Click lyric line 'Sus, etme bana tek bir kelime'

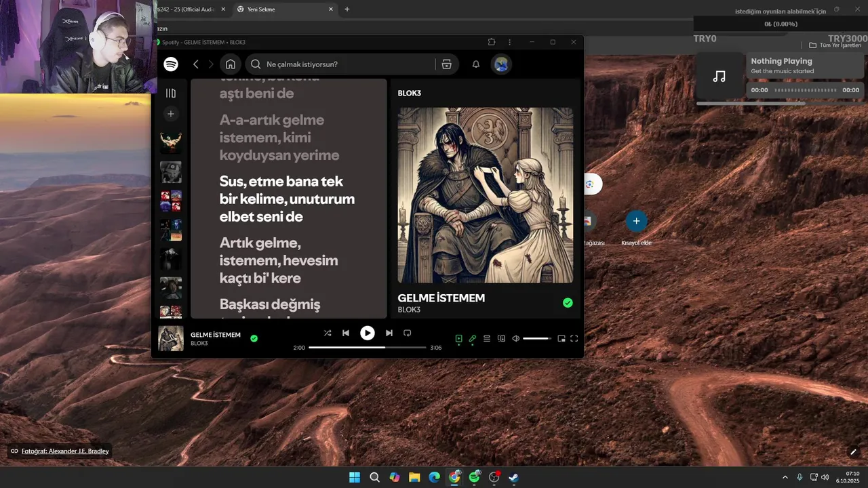[287, 199]
